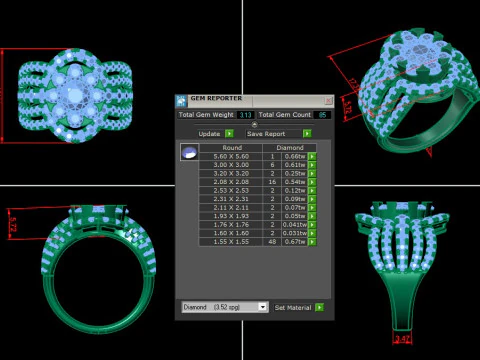Select the Diamond column header
This screenshot has width=480, height=360.
click(289, 148)
